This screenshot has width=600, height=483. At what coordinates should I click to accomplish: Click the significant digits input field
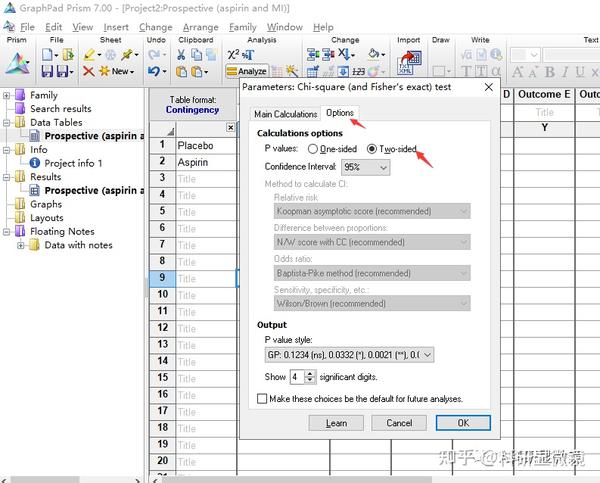coord(297,377)
